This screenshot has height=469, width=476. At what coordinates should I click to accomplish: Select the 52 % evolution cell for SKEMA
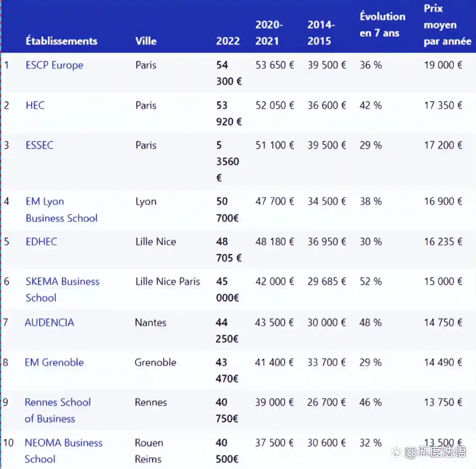[x=370, y=282]
